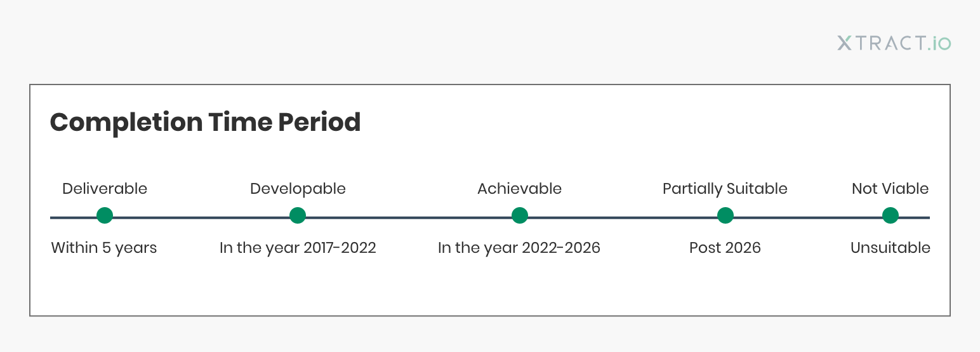Select the Post 2026 caption
This screenshot has height=352, width=980.
click(x=725, y=248)
